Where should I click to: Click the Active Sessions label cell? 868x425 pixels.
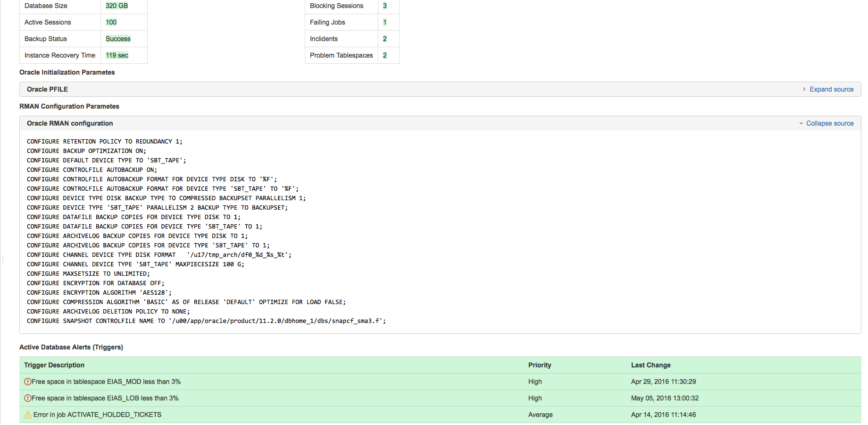[x=60, y=22]
